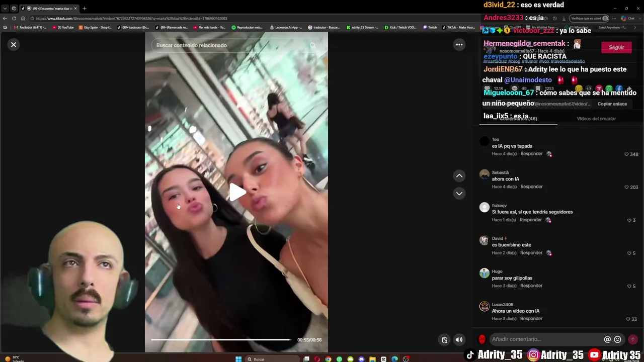
Task: Open OBS Studio from the taskbar
Action: click(406, 359)
